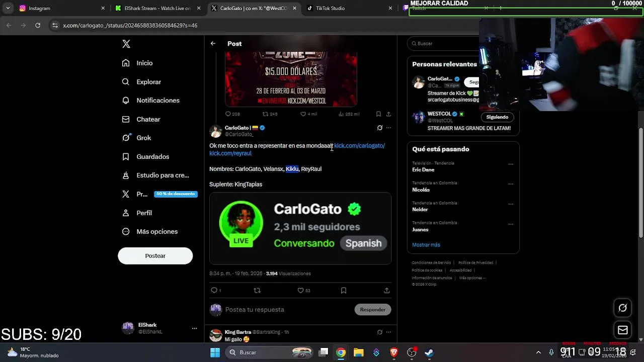Open options for Eric Dane trend
Screen dimensions: 644x362
pyautogui.click(x=511, y=164)
